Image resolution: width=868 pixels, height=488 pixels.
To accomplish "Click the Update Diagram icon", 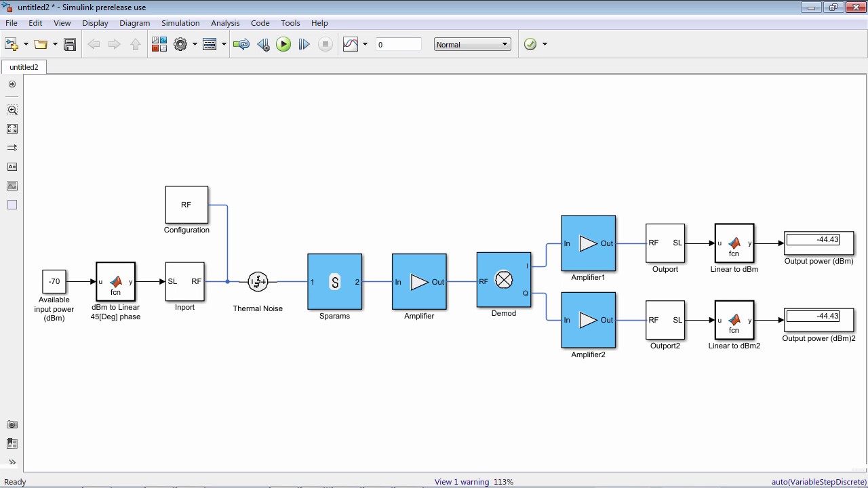I will point(241,44).
